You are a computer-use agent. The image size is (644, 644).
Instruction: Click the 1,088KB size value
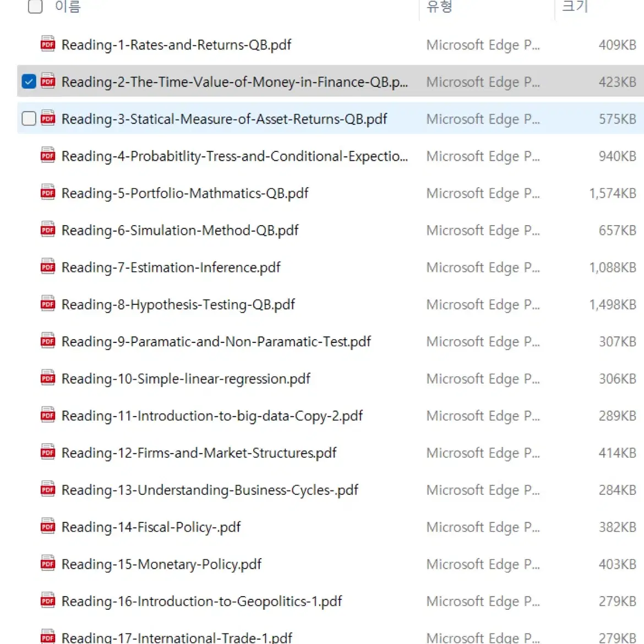coord(613,268)
